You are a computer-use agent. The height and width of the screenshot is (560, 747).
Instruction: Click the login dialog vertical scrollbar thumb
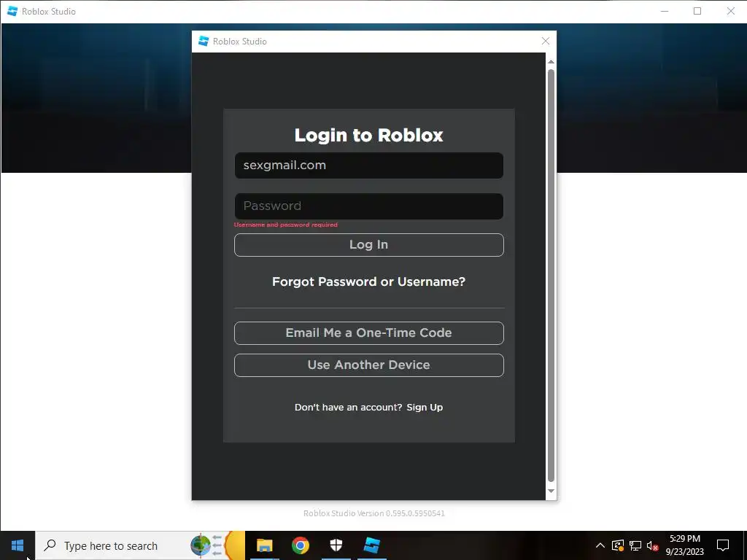(551, 276)
